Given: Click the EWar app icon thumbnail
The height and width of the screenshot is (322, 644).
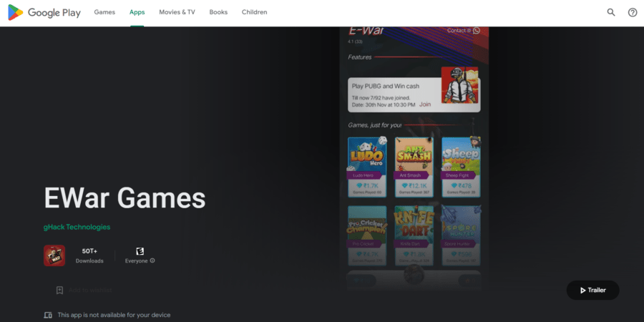Looking at the screenshot, I should pos(54,255).
